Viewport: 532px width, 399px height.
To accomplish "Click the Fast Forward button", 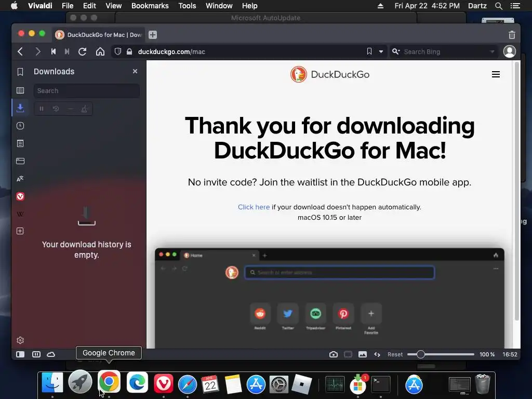I will [67, 51].
